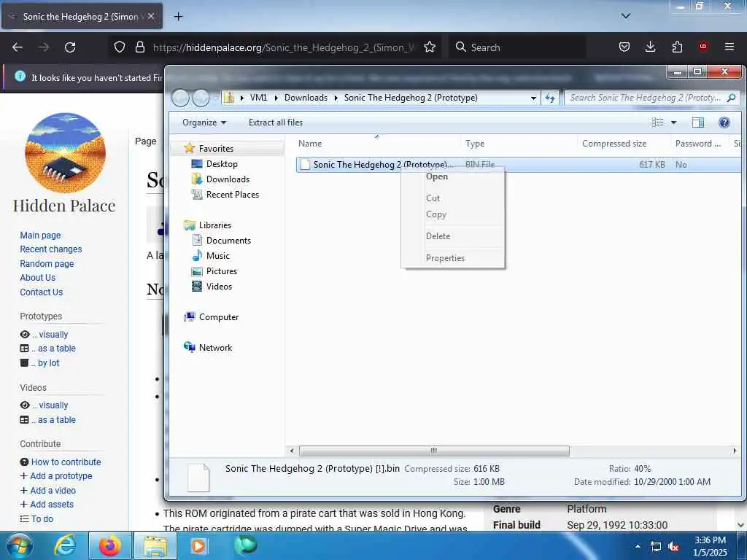The width and height of the screenshot is (747, 560).
Task: Refresh the Explorer folder view
Action: tap(550, 98)
